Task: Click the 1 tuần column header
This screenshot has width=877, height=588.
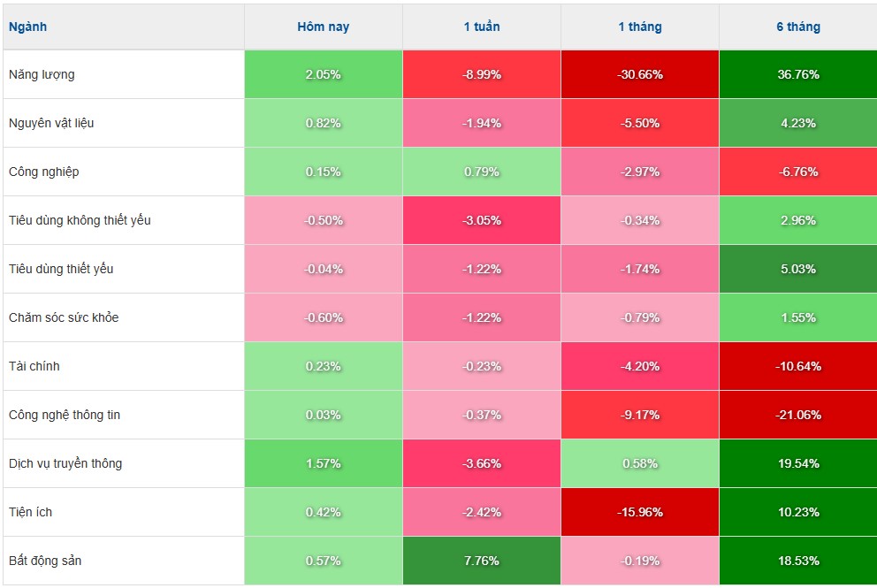Action: [482, 27]
